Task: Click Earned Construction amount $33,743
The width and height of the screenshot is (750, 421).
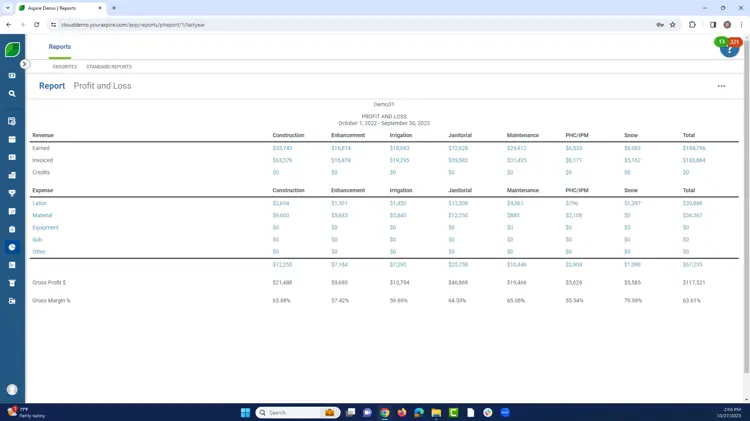Action: click(282, 148)
